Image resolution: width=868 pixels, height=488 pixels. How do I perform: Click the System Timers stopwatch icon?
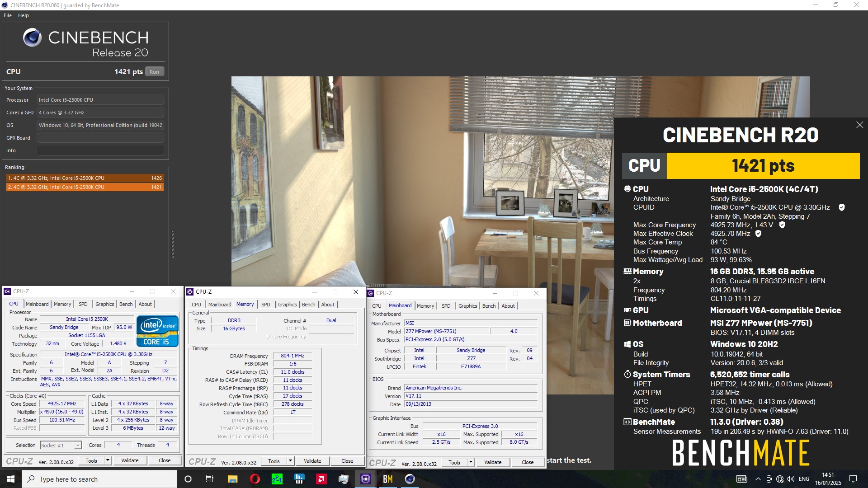(x=627, y=374)
